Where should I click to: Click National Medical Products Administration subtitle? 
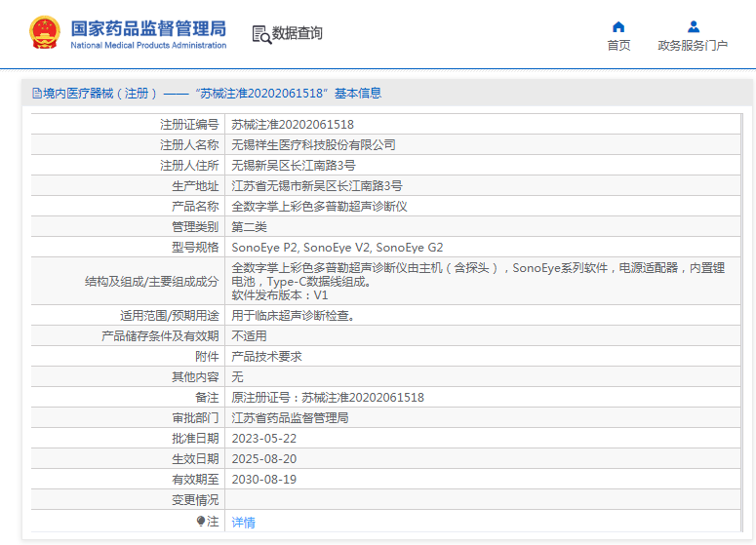[148, 45]
